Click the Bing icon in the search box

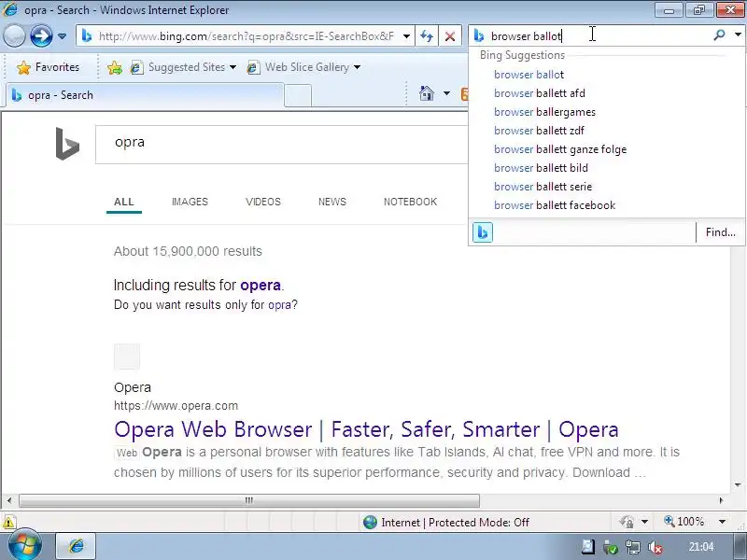pos(479,35)
